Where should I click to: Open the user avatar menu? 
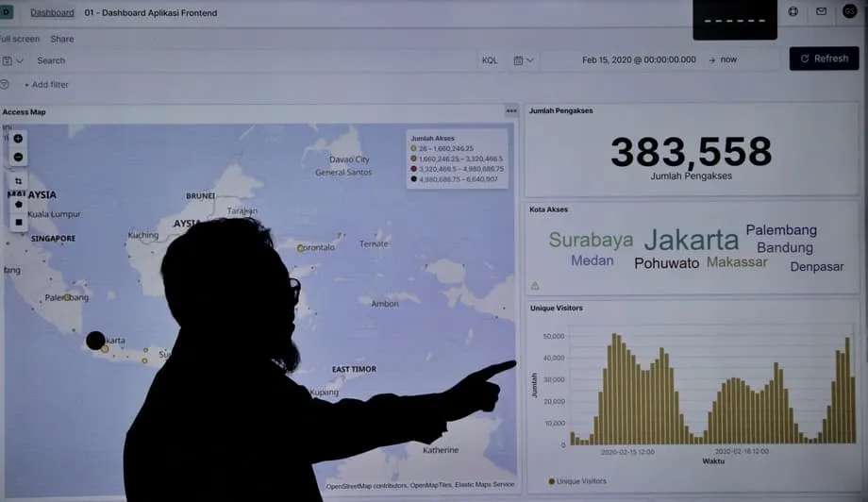849,11
